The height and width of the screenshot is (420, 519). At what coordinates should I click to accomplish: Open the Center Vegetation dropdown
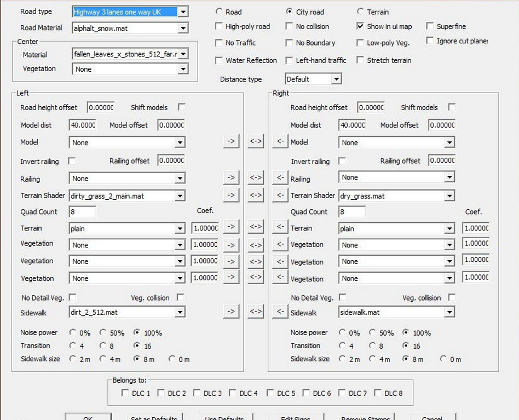coord(183,69)
